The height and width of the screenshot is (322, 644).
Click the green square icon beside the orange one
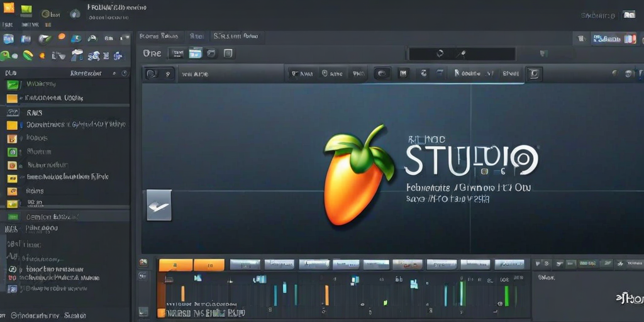[26, 9]
